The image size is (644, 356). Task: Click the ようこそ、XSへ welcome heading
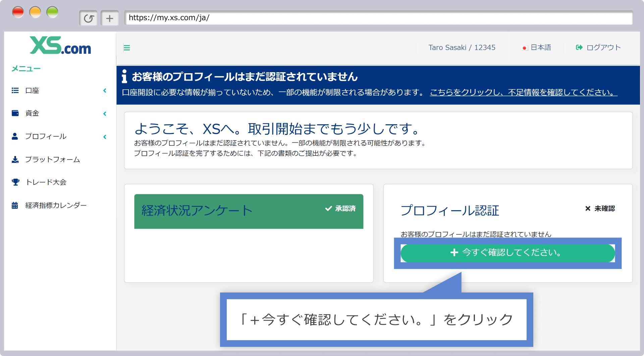277,129
